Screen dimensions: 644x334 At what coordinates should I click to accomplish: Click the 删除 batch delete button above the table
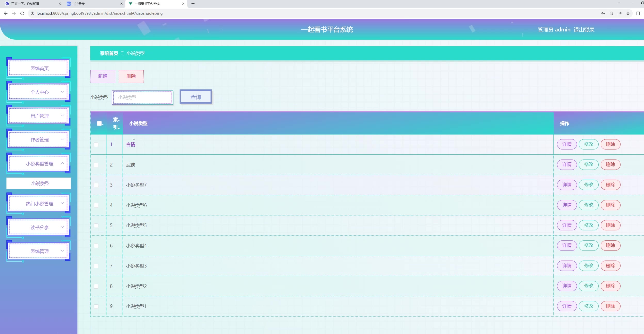(x=131, y=76)
